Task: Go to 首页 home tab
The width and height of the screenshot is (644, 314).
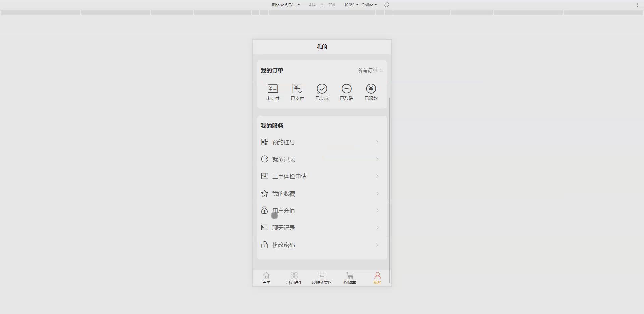Action: pos(266,278)
